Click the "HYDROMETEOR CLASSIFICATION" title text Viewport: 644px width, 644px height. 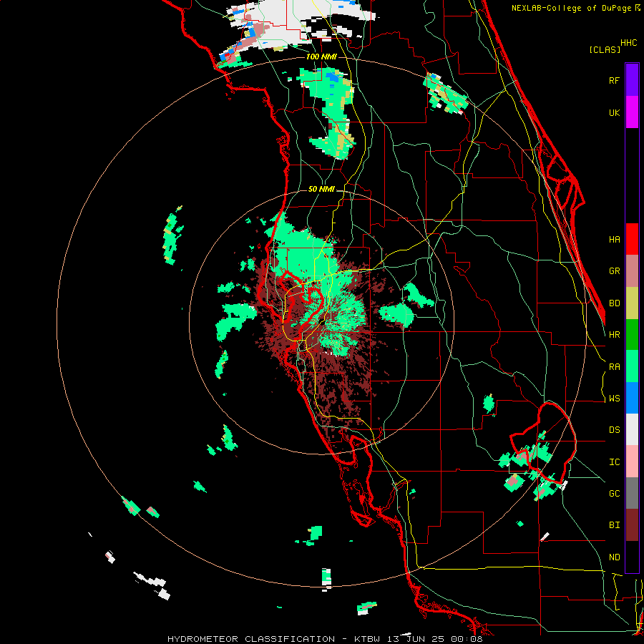[251, 639]
